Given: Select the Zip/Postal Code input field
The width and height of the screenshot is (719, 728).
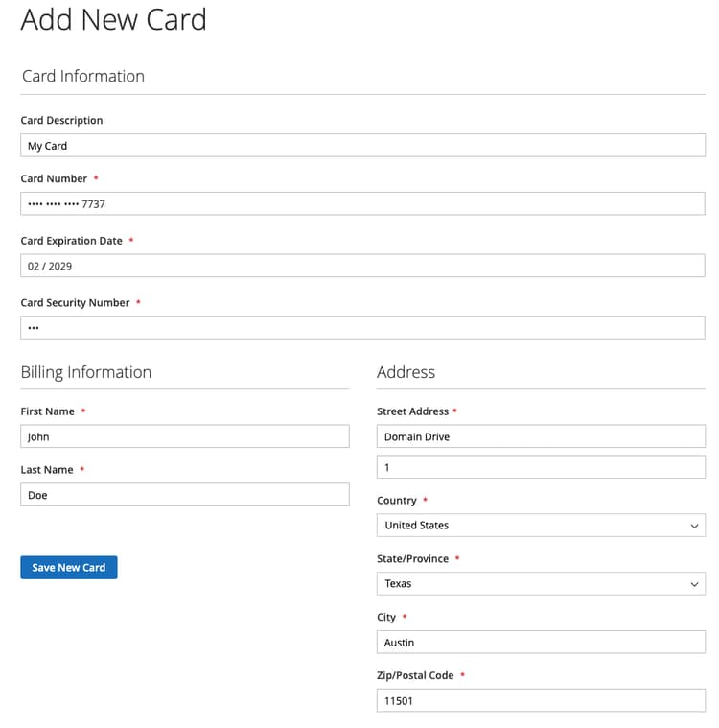Looking at the screenshot, I should [541, 701].
